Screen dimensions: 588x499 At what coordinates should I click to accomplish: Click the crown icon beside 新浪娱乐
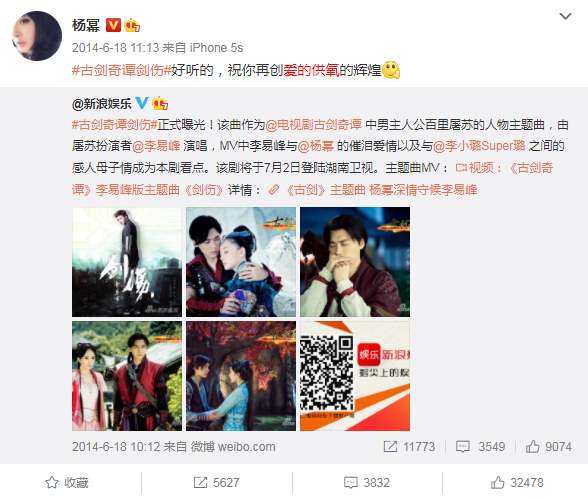coord(160,103)
